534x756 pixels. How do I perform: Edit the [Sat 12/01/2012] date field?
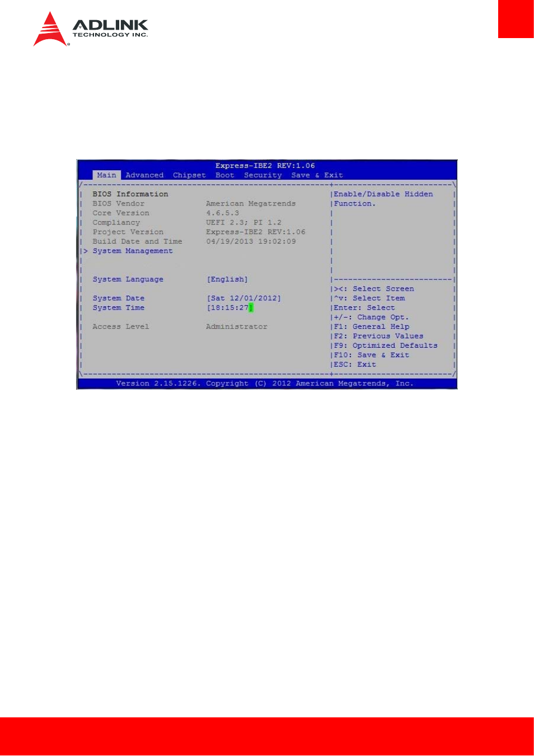pos(244,298)
